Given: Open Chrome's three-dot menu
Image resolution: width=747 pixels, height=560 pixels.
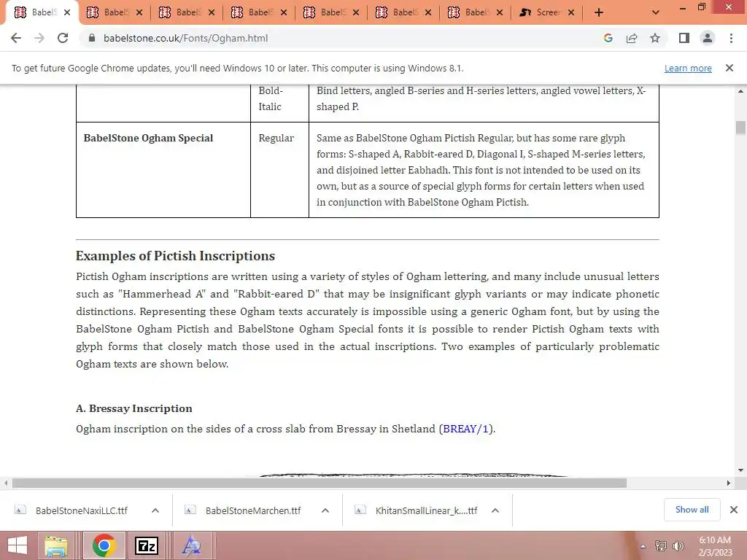Looking at the screenshot, I should (x=731, y=38).
